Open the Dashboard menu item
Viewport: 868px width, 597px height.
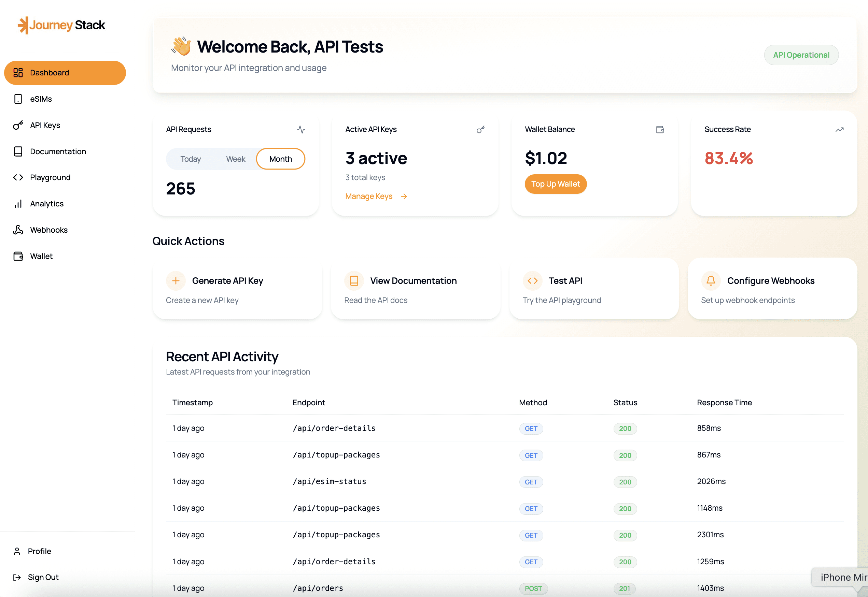tap(65, 73)
